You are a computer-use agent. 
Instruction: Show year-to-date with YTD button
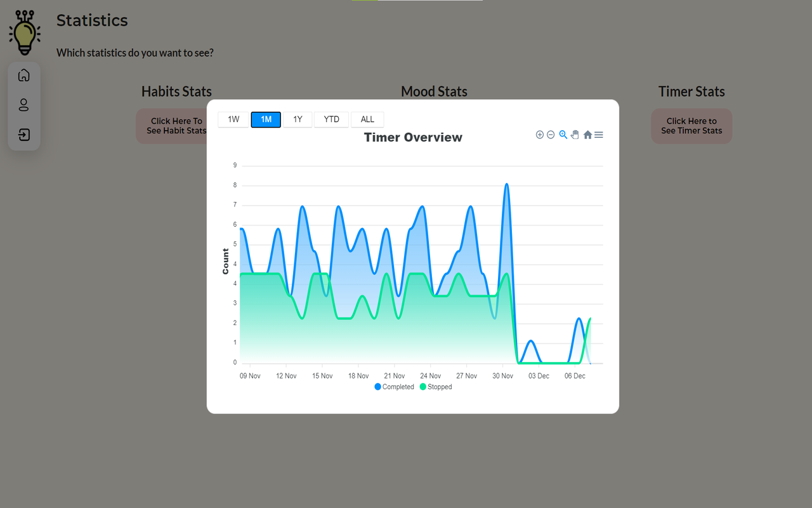click(331, 119)
